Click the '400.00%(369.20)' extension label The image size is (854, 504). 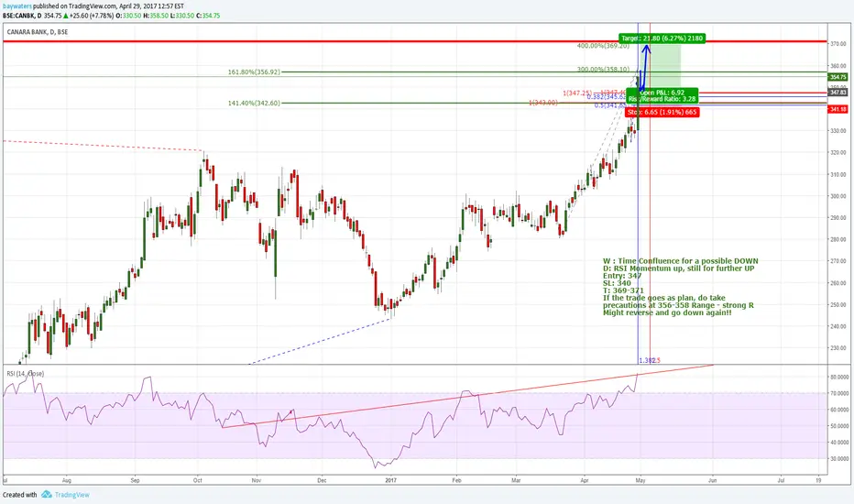(x=603, y=46)
